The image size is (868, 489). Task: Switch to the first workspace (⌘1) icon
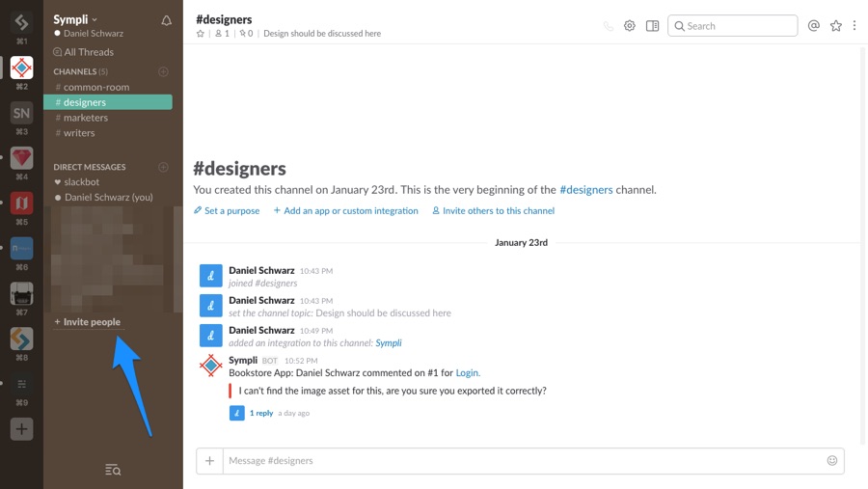tap(21, 23)
